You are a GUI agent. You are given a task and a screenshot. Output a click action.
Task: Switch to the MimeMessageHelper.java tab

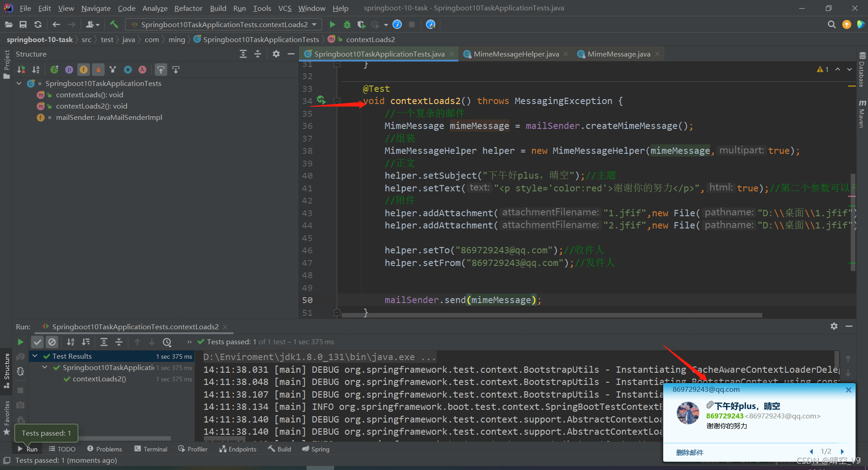(x=515, y=54)
